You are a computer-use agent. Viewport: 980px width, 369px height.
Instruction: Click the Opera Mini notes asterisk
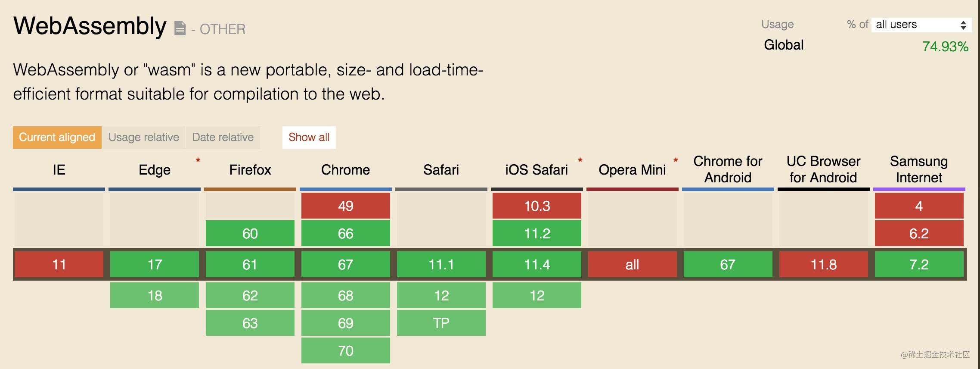pyautogui.click(x=676, y=161)
